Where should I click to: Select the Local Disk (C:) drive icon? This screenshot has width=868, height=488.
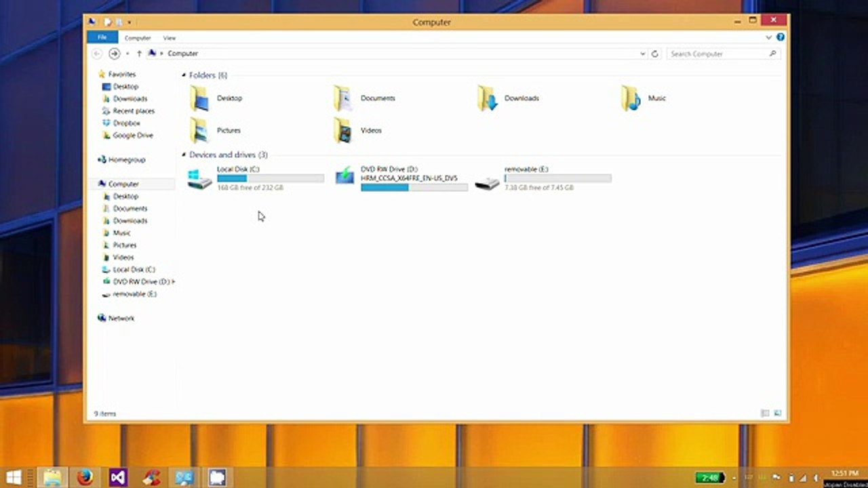tap(199, 179)
